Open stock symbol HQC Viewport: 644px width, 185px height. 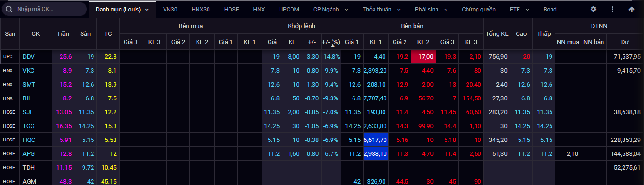[x=29, y=140]
